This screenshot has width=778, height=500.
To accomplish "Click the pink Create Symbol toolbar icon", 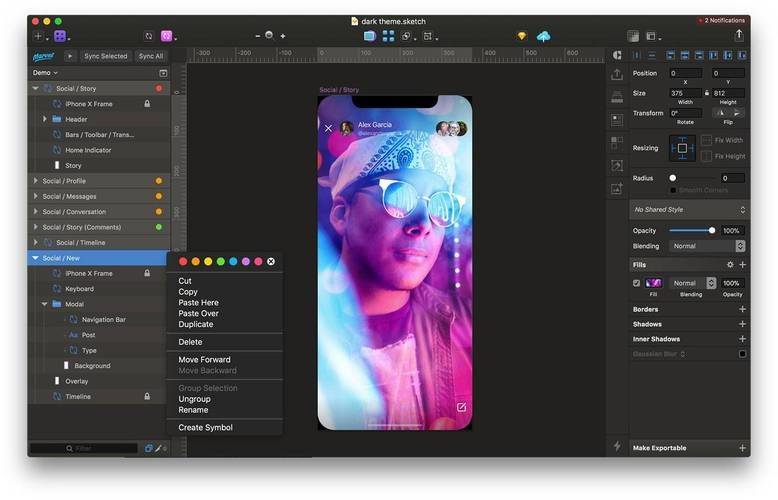I will (x=166, y=36).
